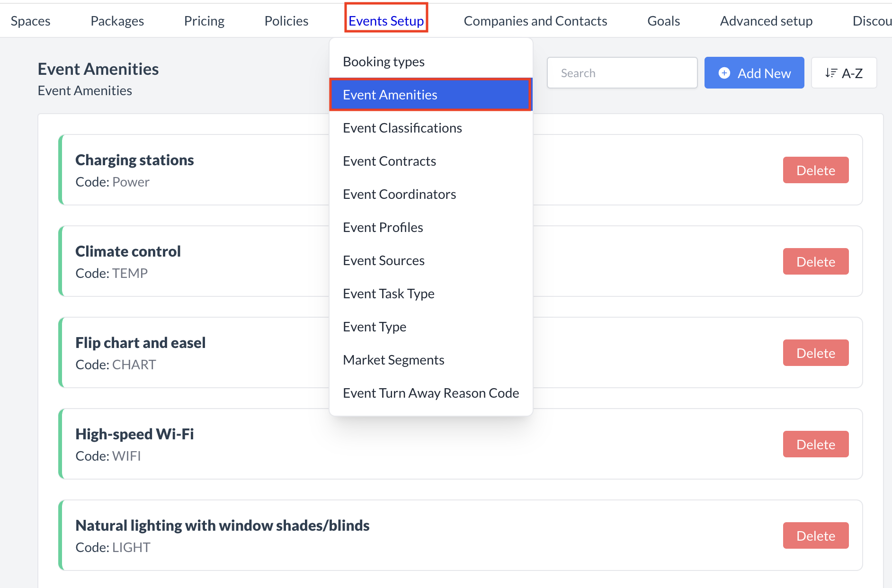Go to the Advanced setup tab
This screenshot has width=892, height=588.
click(766, 21)
